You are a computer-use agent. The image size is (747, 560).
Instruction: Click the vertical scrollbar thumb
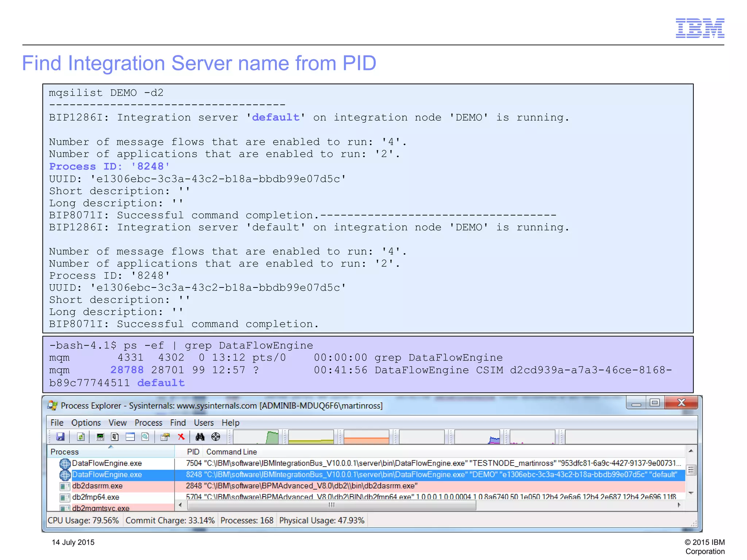pos(691,470)
